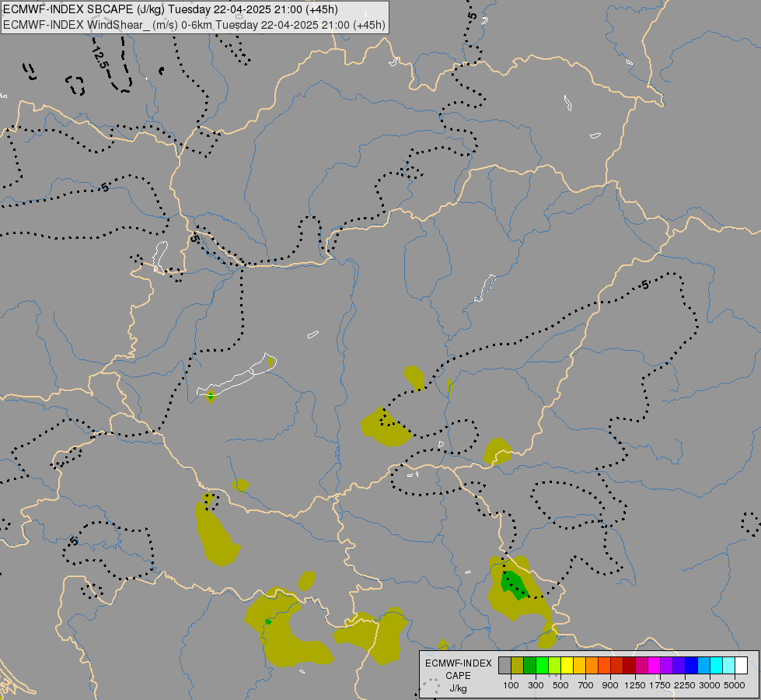Click the olive swatch in the CAPE legend
The width and height of the screenshot is (761, 700).
[518, 666]
